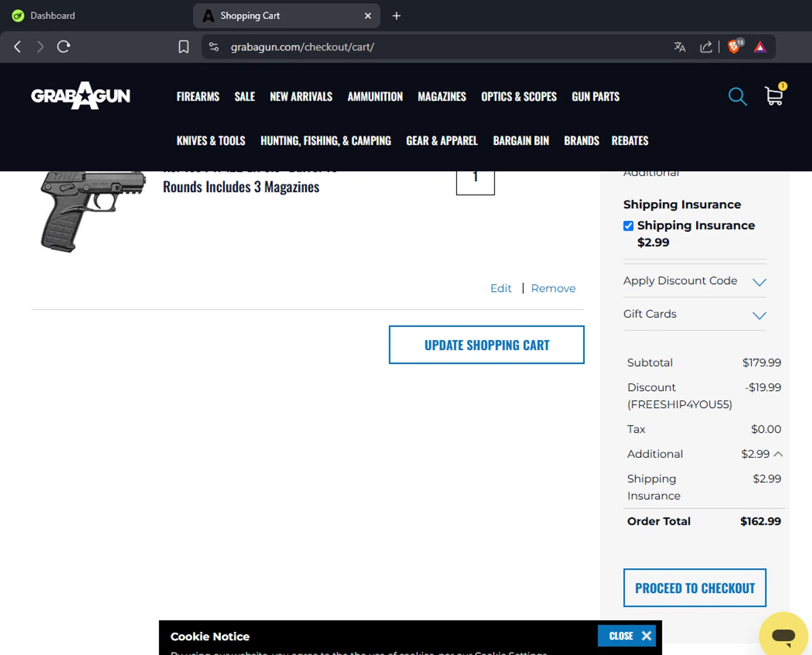The image size is (812, 655).
Task: Click Update Shopping Cart button
Action: coord(487,345)
